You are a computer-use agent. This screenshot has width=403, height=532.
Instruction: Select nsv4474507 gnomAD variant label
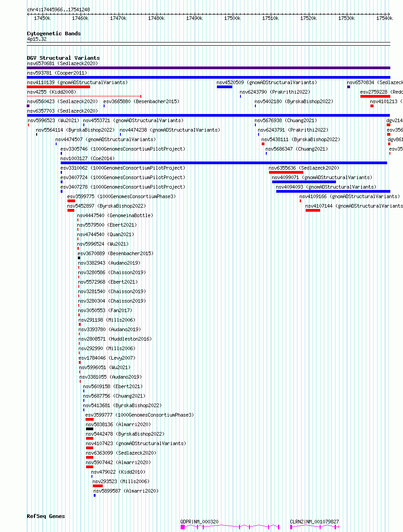tap(106, 139)
